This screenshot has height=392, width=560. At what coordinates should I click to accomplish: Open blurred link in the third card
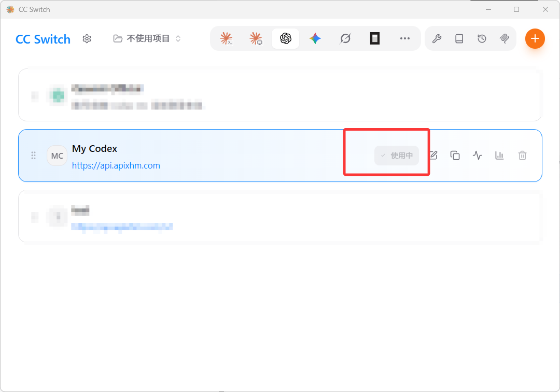[122, 227]
